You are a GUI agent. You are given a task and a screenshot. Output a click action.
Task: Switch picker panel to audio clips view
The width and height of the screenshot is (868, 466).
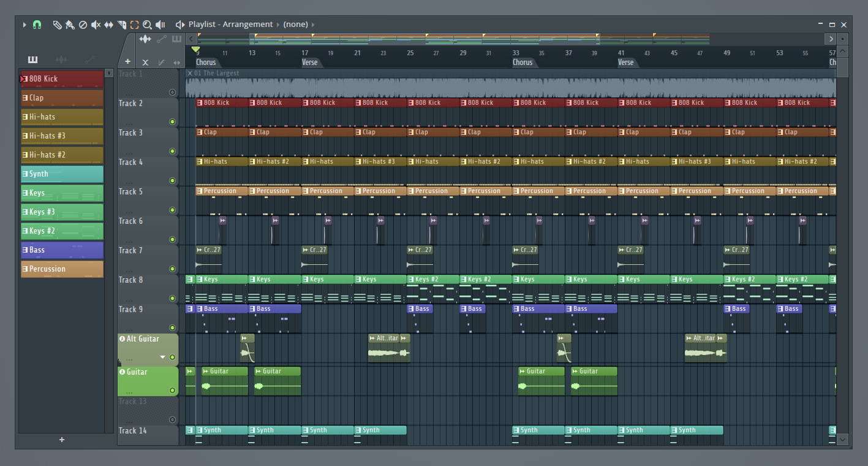click(x=62, y=59)
